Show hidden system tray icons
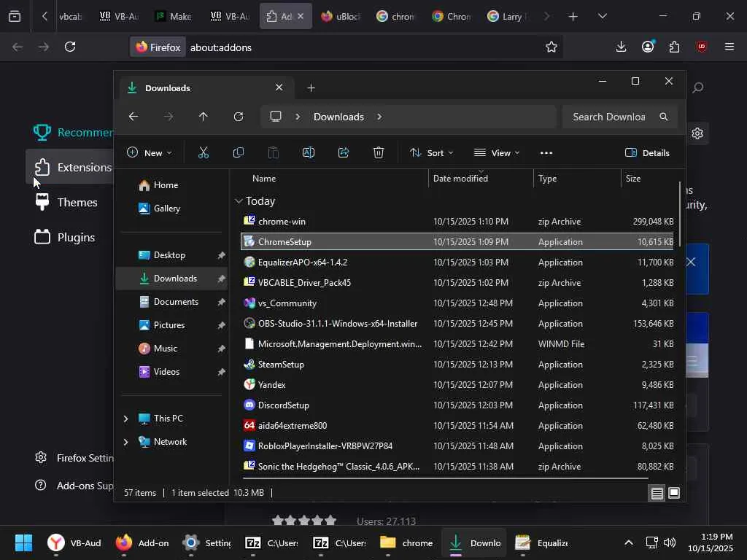Viewport: 747px width, 560px height. click(629, 542)
